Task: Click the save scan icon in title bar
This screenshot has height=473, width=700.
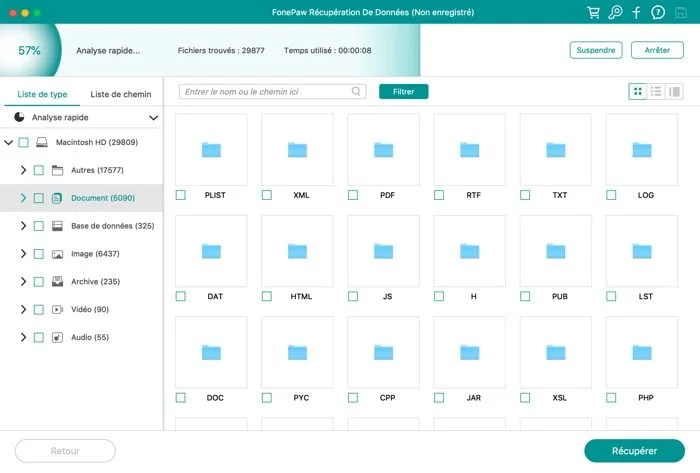Action: point(680,12)
